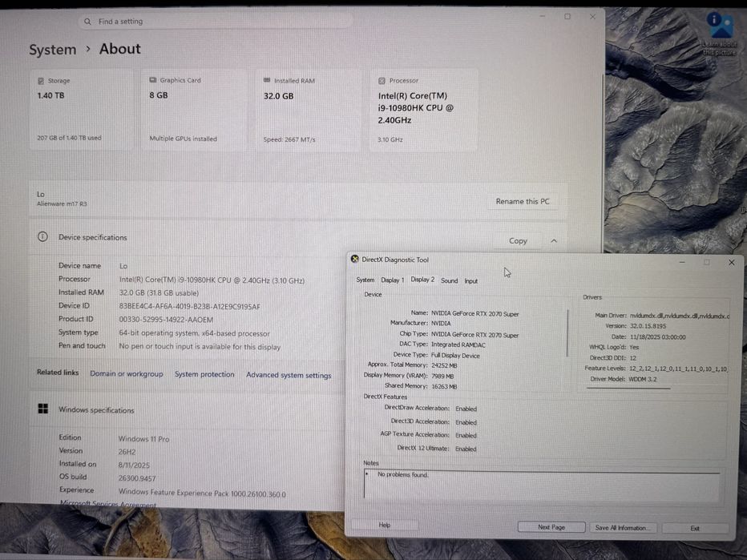Click the Processor chip icon

click(382, 81)
